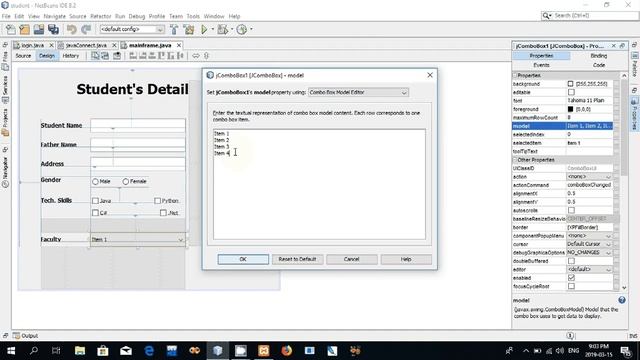Screen dimensions: 640x360
Task: Click the properties panel scrollbar down arrow
Action: [x=624, y=288]
